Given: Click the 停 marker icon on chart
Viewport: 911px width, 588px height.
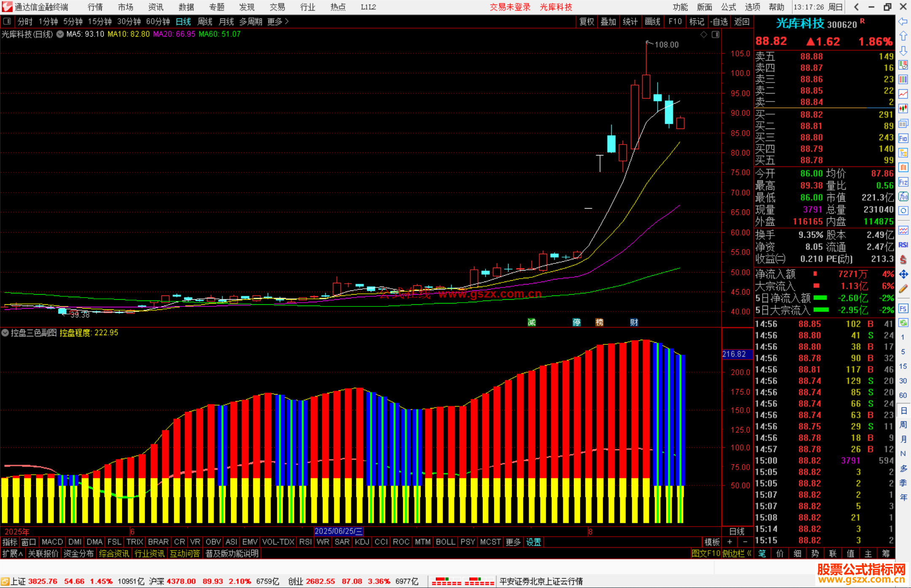Looking at the screenshot, I should point(577,322).
